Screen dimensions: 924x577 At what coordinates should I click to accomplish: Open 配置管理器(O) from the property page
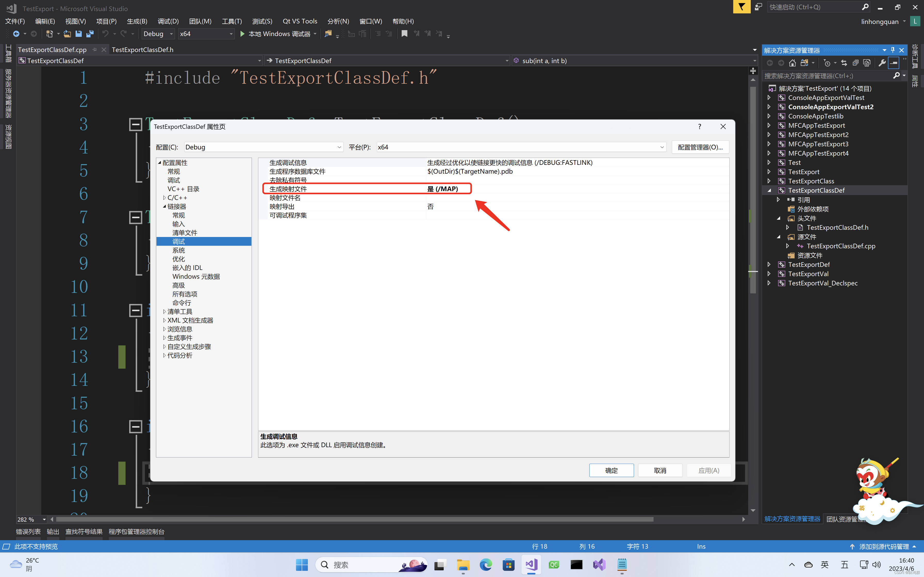coord(700,147)
